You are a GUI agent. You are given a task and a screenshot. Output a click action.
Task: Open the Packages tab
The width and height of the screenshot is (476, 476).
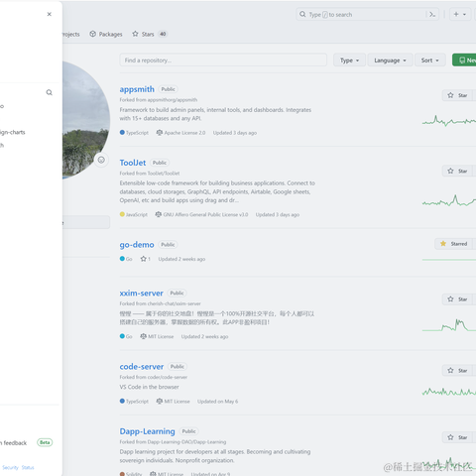coord(106,34)
